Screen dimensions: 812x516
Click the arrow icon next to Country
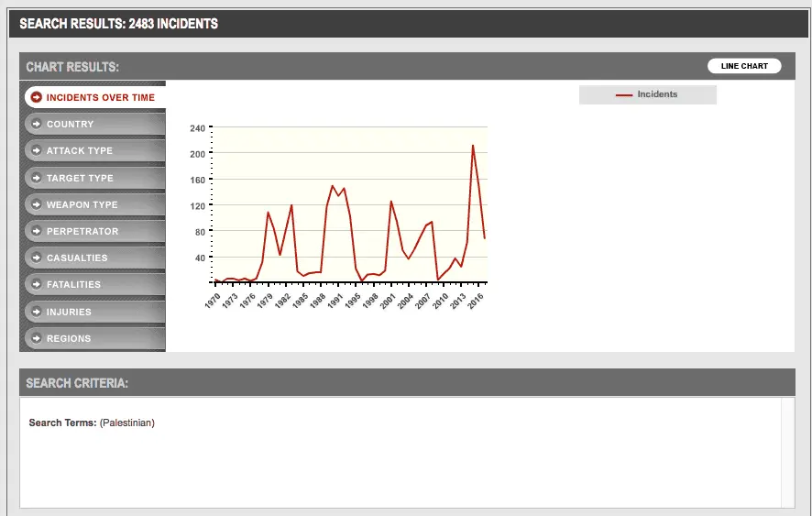coord(35,124)
